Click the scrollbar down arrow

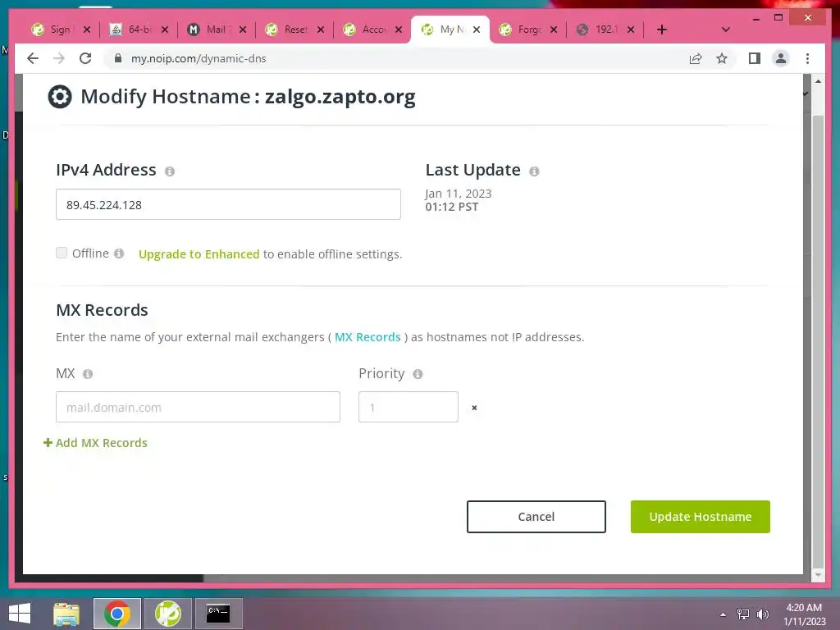818,575
